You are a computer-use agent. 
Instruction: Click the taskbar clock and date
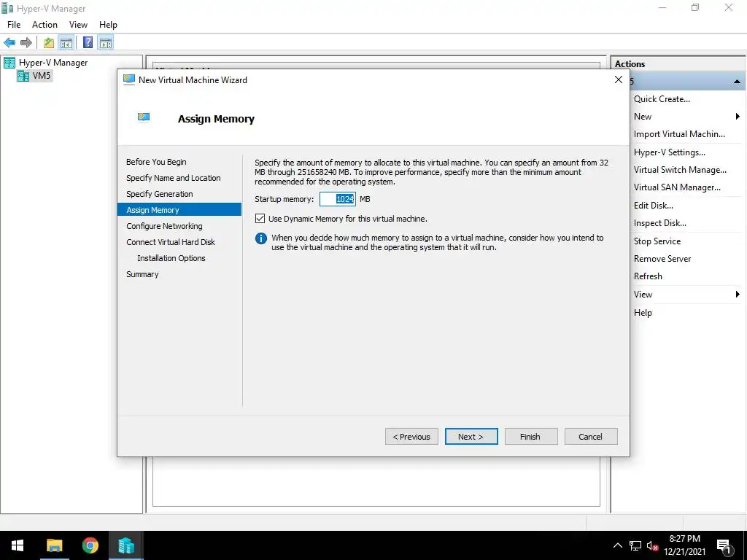684,545
